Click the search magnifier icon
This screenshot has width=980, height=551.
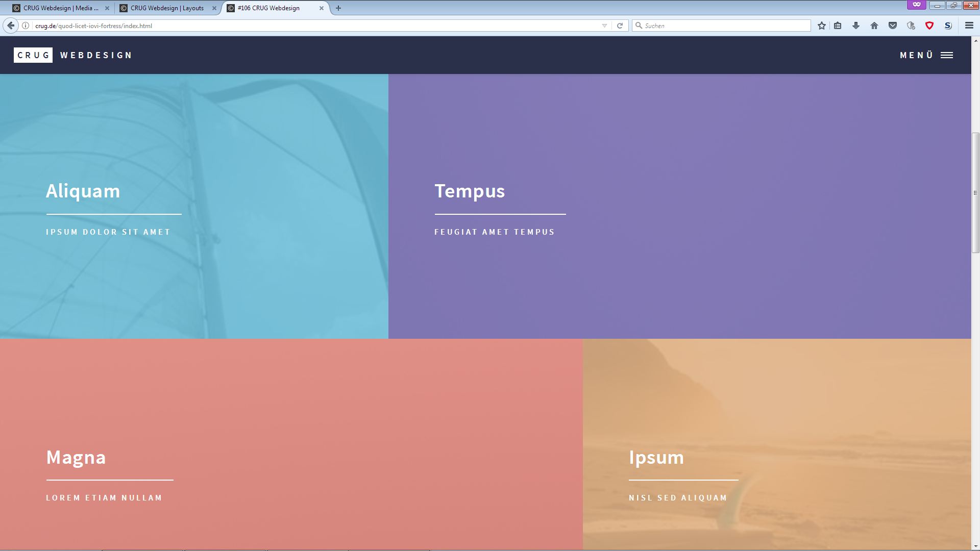point(639,26)
